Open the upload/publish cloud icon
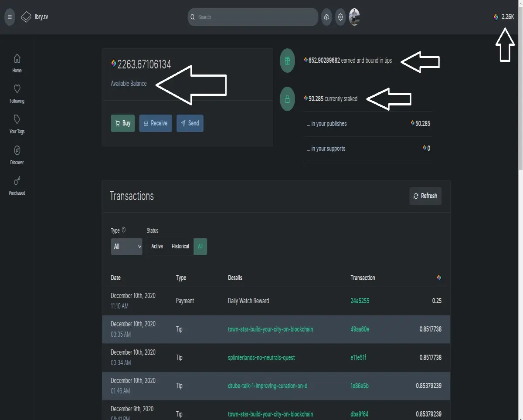The height and width of the screenshot is (420, 523). coord(326,17)
